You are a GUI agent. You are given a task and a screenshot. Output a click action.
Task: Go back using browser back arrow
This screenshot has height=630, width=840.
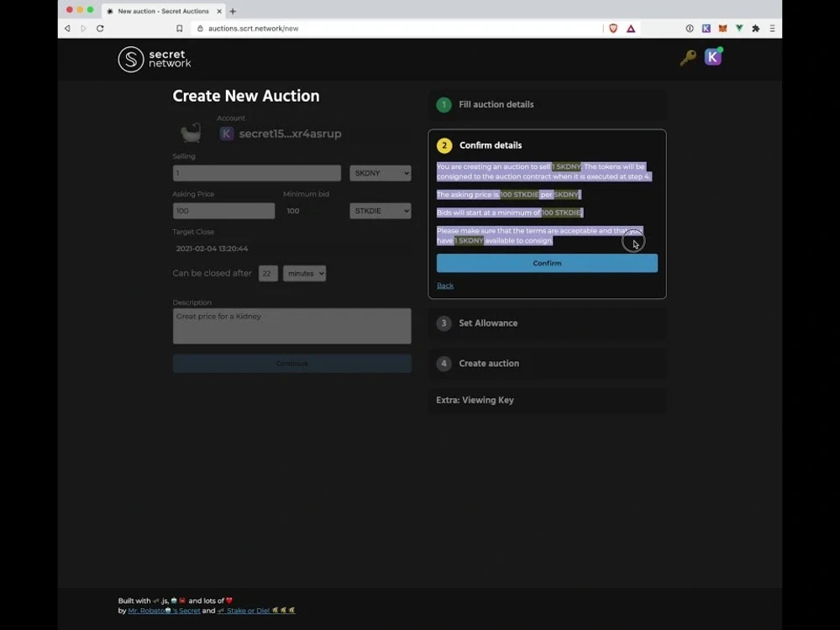tap(67, 29)
